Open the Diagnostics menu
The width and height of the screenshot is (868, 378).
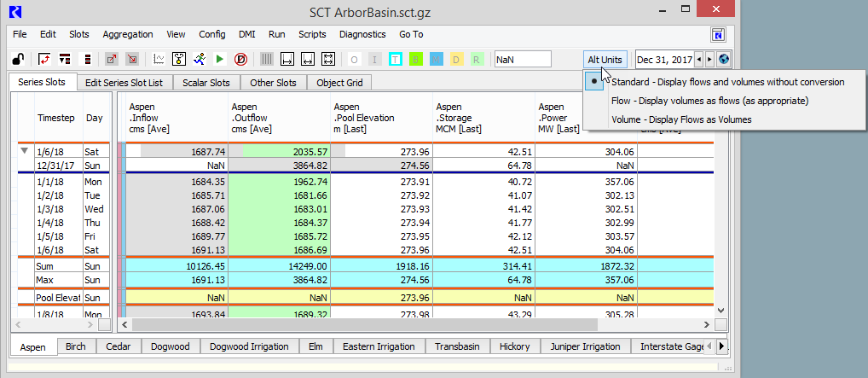coord(362,34)
